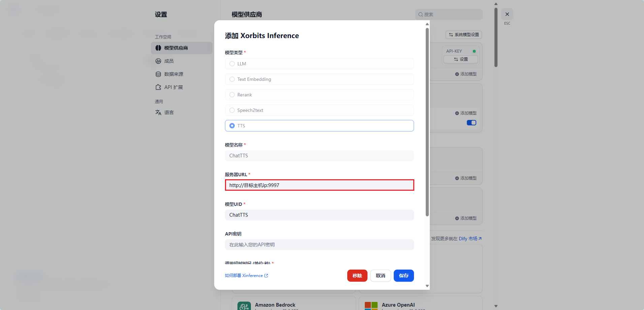Switch to the 成员 workspace item
The width and height of the screenshot is (644, 310).
169,61
